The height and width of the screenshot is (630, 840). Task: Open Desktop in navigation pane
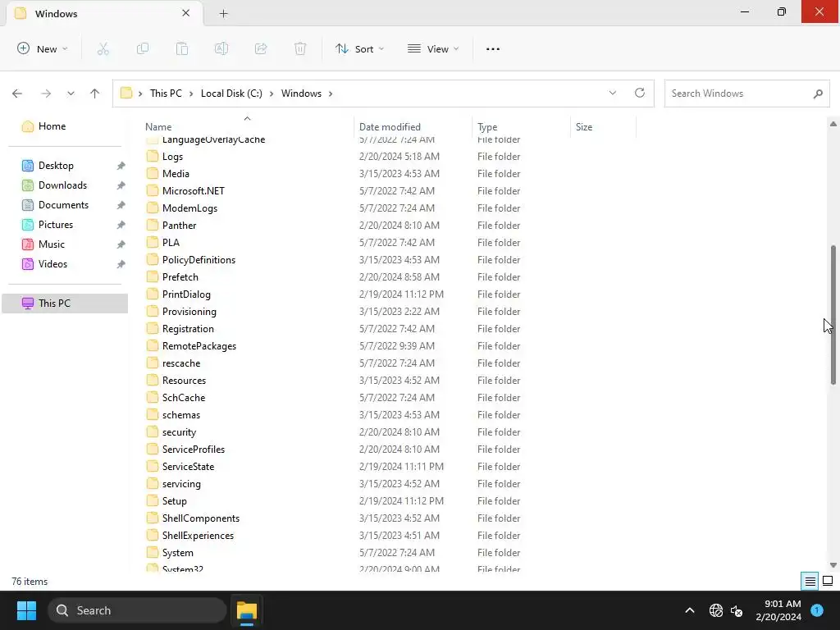(57, 166)
